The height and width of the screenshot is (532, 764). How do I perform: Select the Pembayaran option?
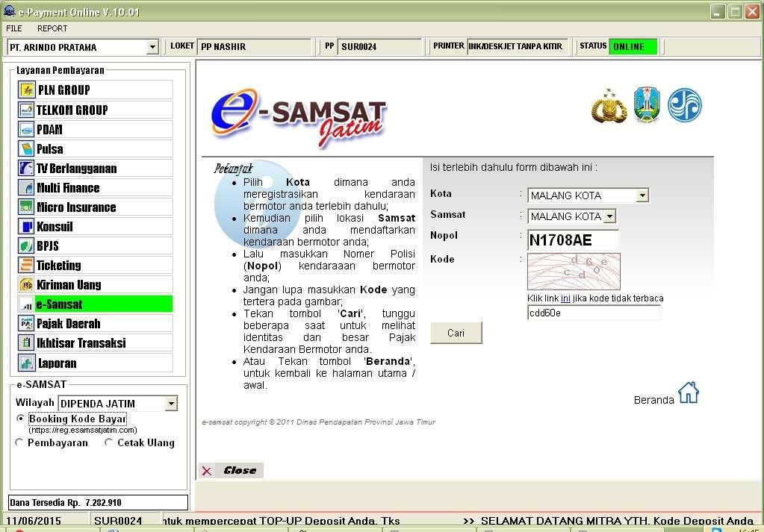[18, 442]
